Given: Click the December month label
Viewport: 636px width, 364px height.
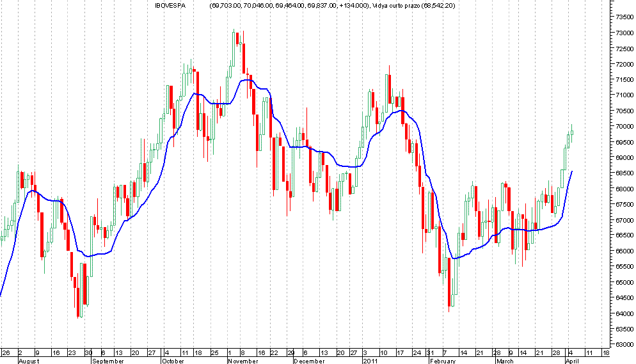Looking at the screenshot, I should click(310, 361).
